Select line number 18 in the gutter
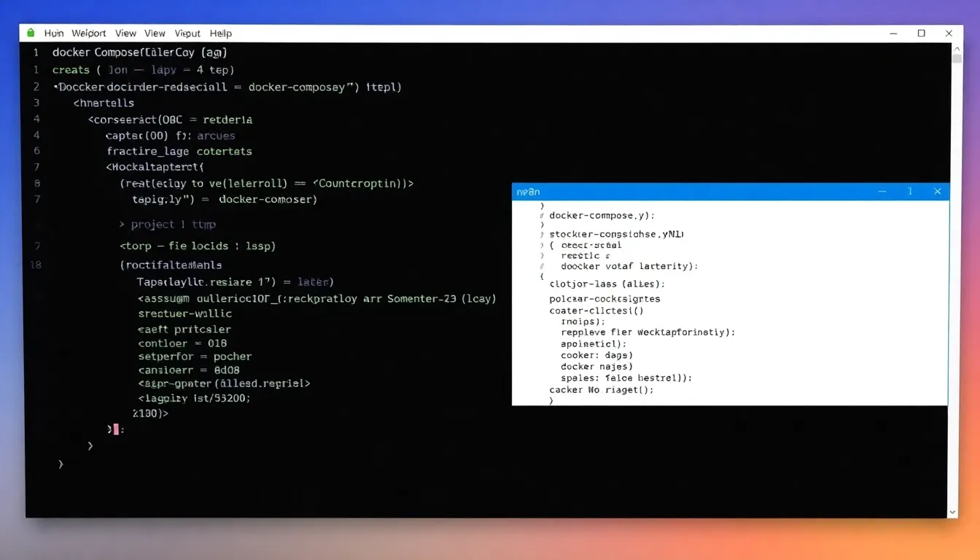This screenshot has width=980, height=560. point(35,265)
